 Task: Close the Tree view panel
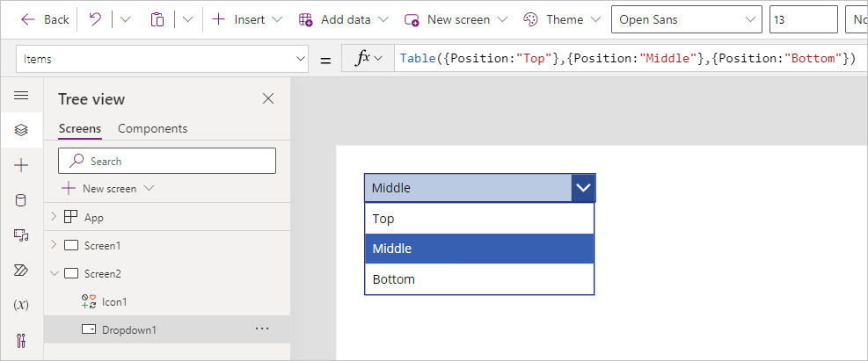pos(268,98)
